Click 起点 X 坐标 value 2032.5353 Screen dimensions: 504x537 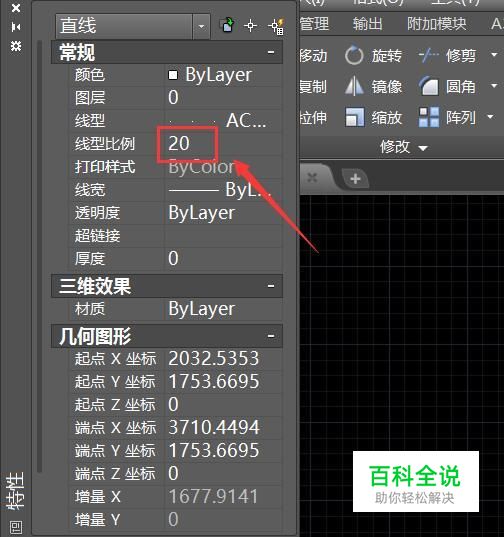[x=223, y=359]
